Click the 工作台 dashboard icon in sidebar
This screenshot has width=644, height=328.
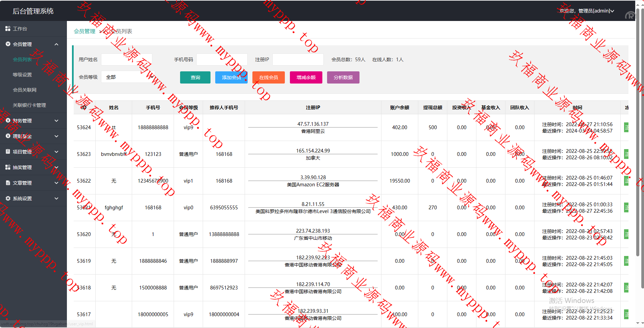coord(8,29)
